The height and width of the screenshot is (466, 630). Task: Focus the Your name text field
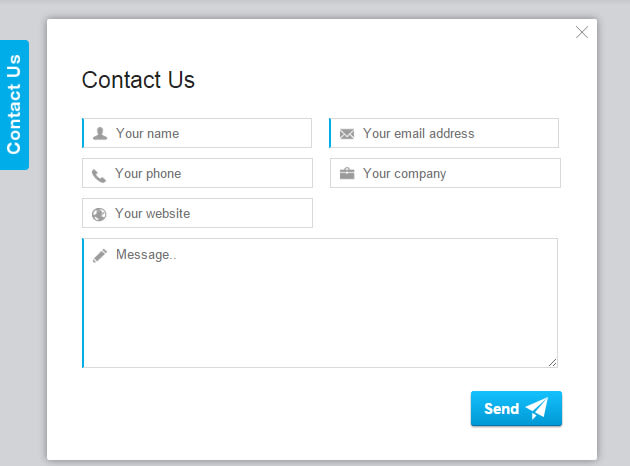pyautogui.click(x=210, y=133)
